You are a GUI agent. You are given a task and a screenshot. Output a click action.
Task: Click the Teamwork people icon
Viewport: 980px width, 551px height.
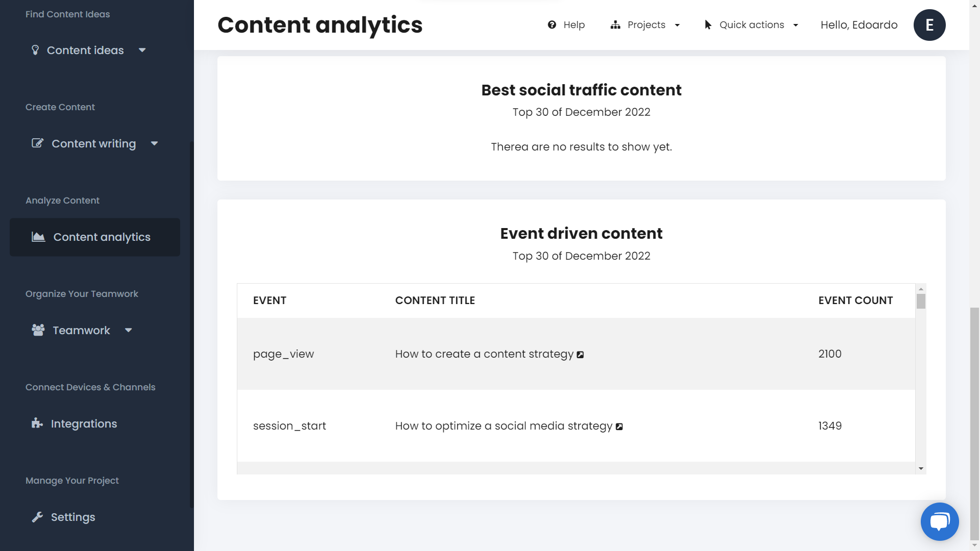click(x=38, y=330)
